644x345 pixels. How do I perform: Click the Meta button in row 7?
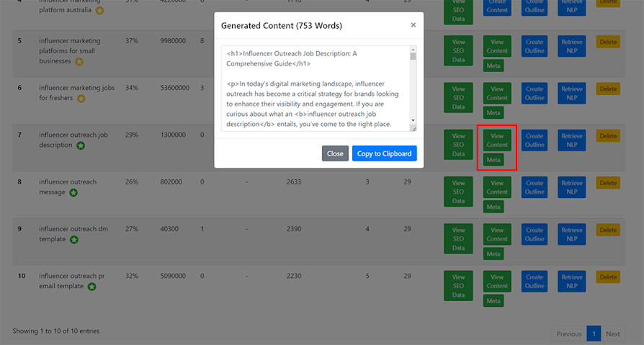coord(493,160)
